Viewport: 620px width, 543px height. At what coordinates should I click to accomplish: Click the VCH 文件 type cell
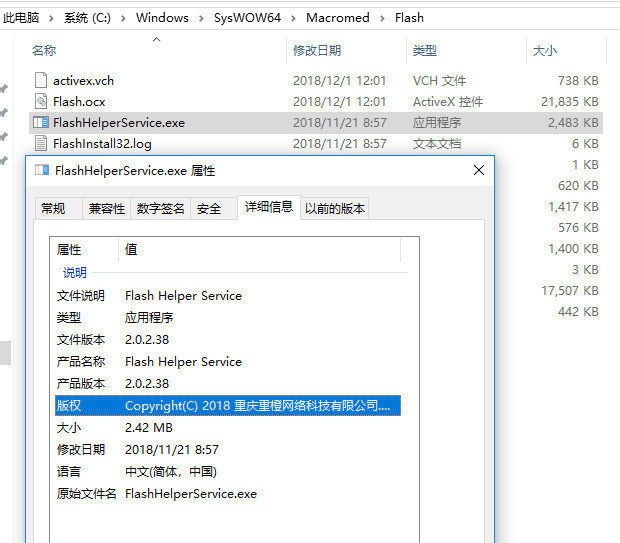[439, 81]
